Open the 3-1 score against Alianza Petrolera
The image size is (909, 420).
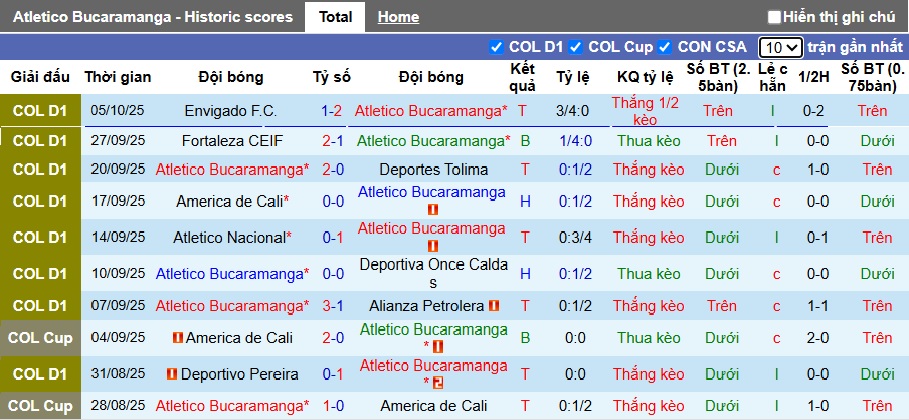pos(332,306)
